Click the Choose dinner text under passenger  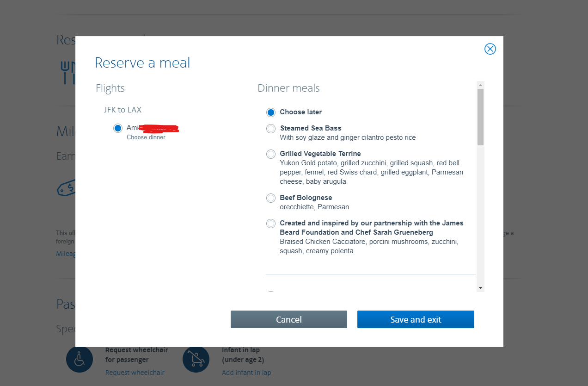point(146,137)
